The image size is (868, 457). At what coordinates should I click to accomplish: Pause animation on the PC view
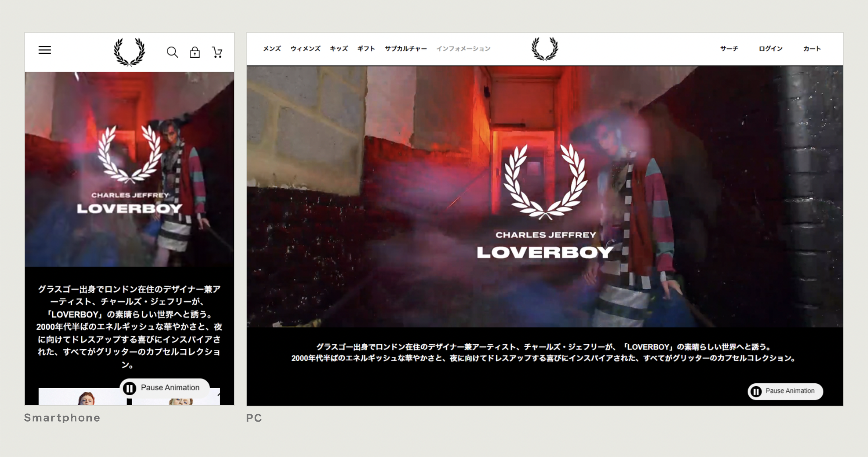point(785,391)
